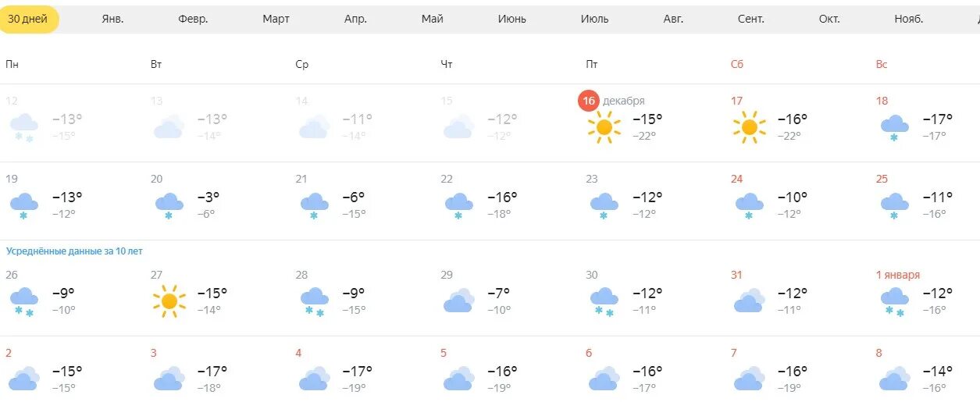
Task: Click the Усреднённые данные за 10 лет label
Action: [x=74, y=251]
